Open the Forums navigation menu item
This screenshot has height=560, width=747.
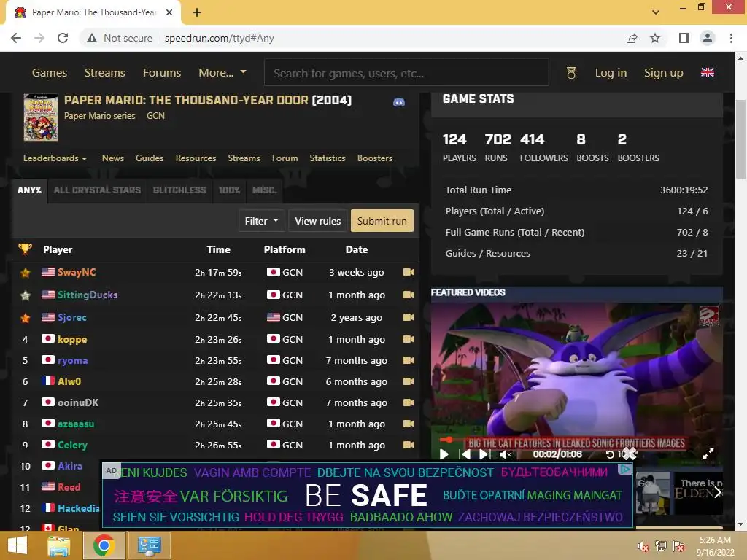(x=162, y=72)
